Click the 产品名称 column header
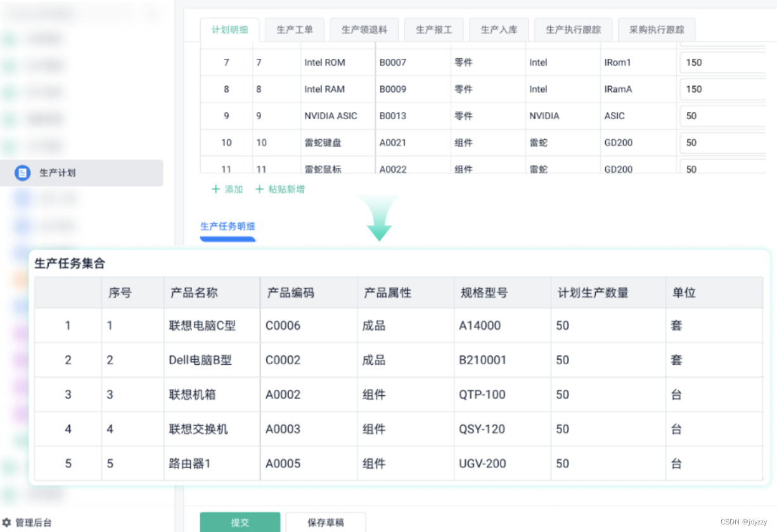Screen dimensions: 777x532 212,293
